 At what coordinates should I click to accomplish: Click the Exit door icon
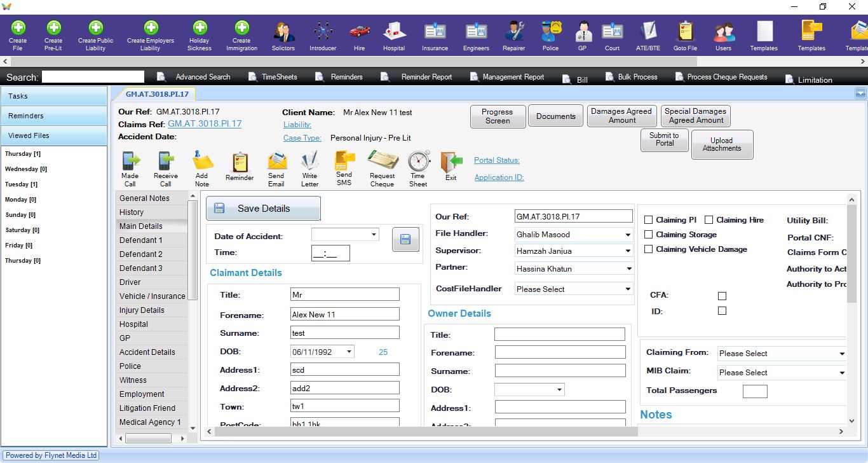point(451,162)
